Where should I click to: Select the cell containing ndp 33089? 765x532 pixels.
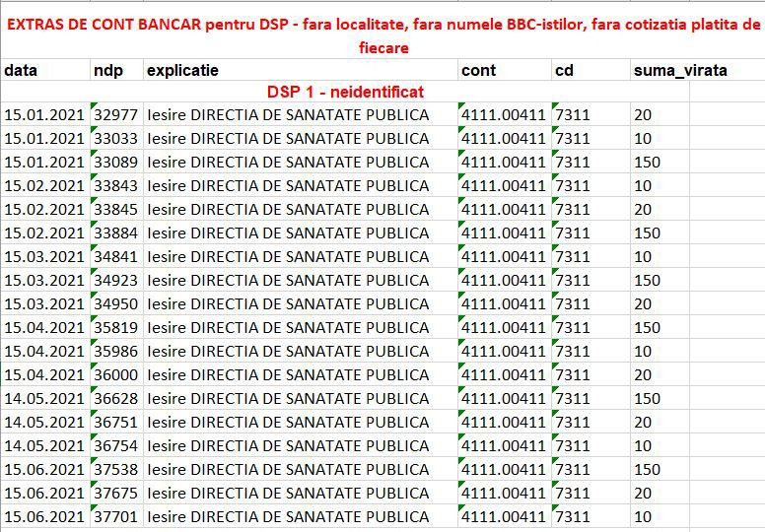click(x=115, y=162)
